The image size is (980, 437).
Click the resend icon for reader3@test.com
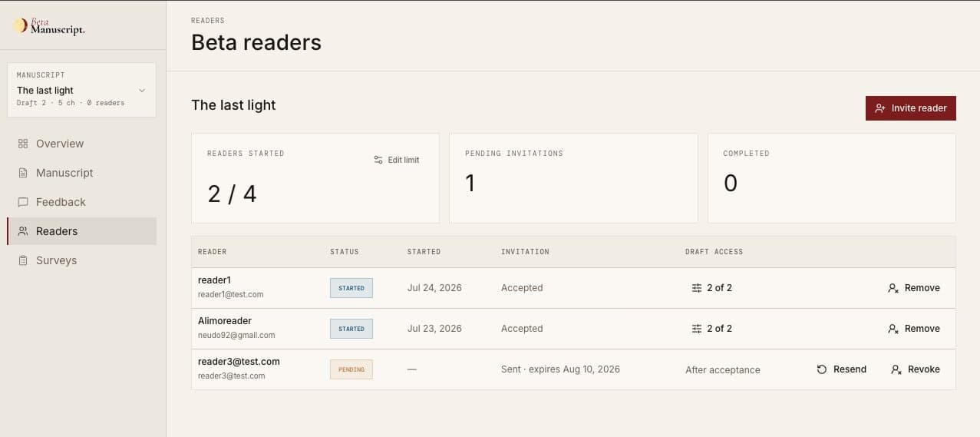pyautogui.click(x=822, y=369)
